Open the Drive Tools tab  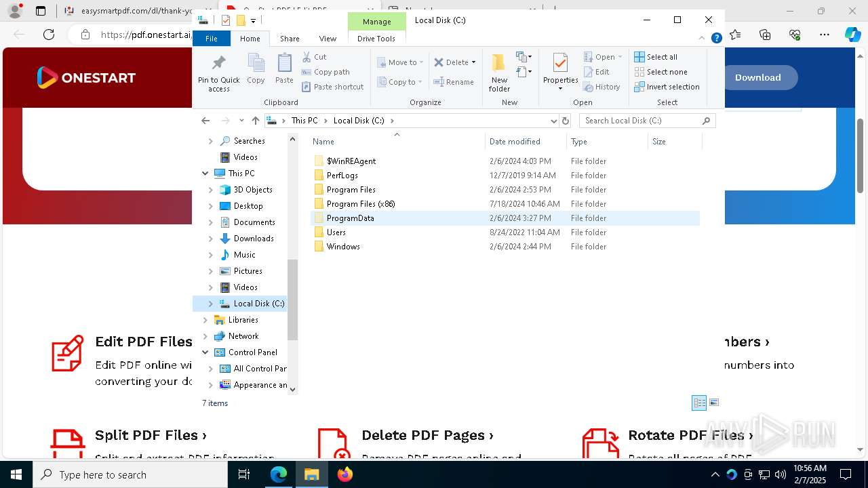(376, 39)
